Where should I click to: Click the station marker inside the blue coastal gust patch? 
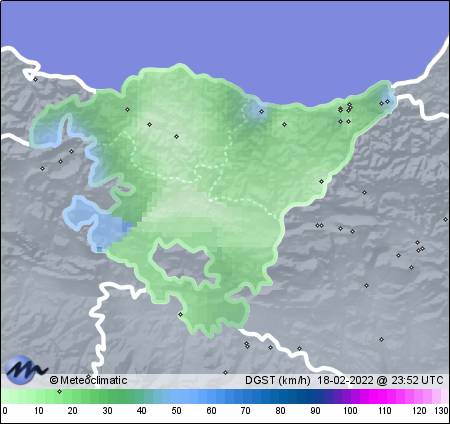click(261, 111)
